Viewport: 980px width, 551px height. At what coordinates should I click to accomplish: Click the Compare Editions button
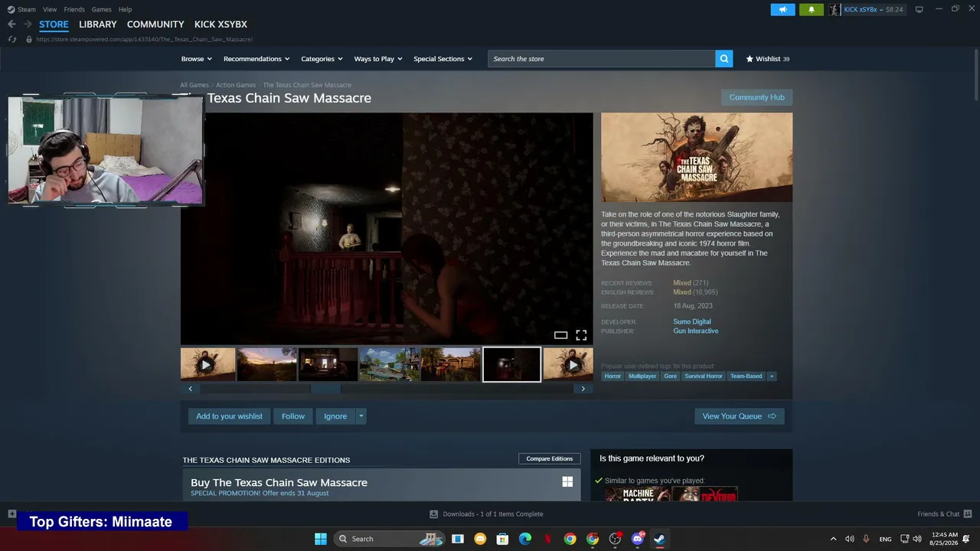549,458
